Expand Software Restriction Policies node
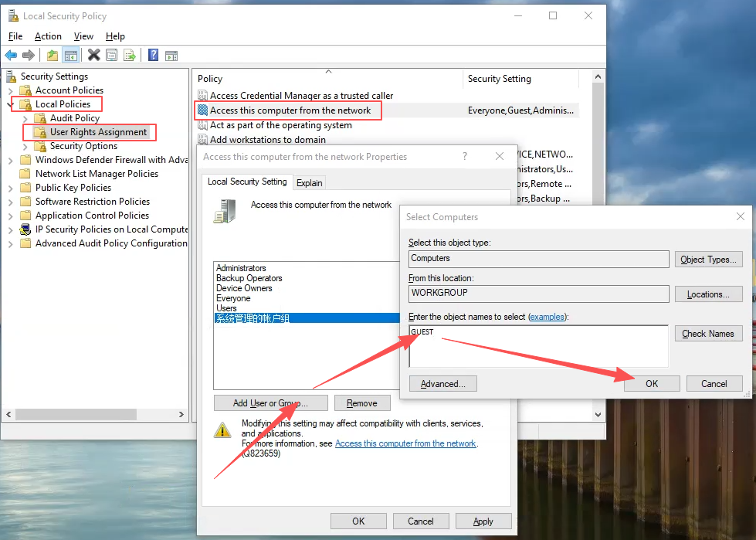756x540 pixels. [11, 202]
